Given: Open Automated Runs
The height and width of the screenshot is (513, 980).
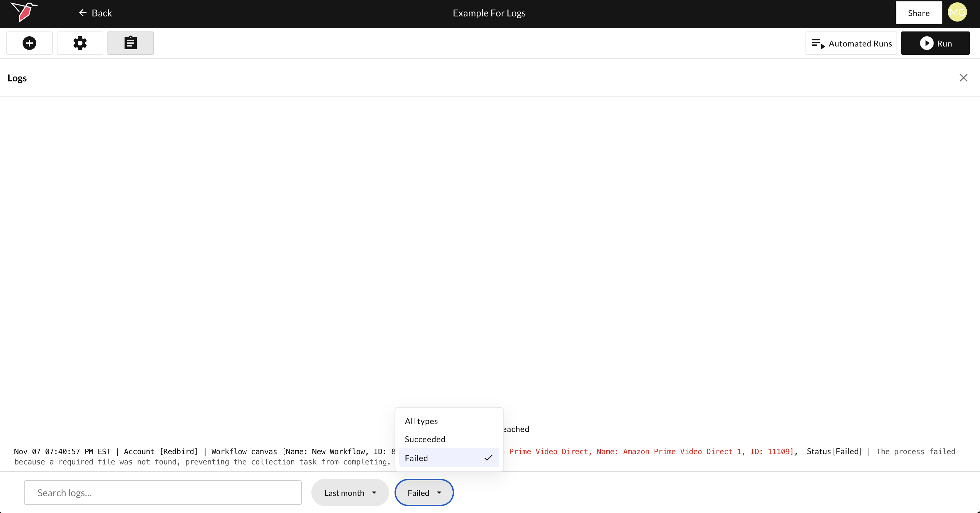Looking at the screenshot, I should tap(851, 43).
